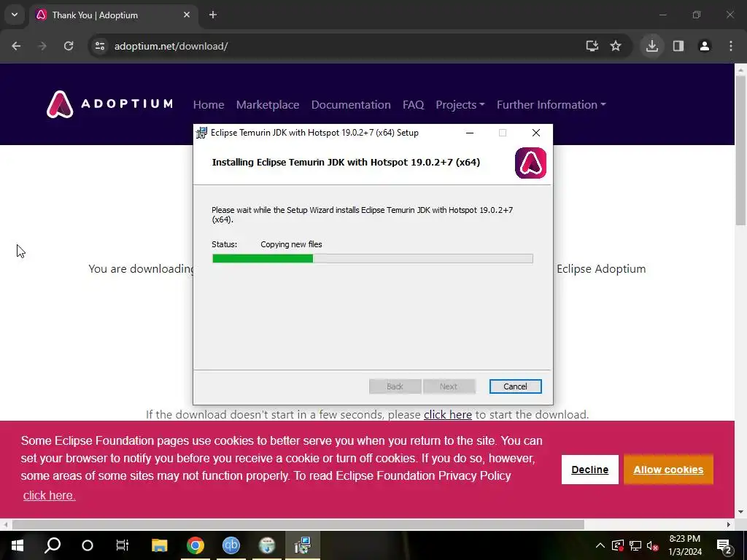Show hidden system tray icons

[600, 545]
